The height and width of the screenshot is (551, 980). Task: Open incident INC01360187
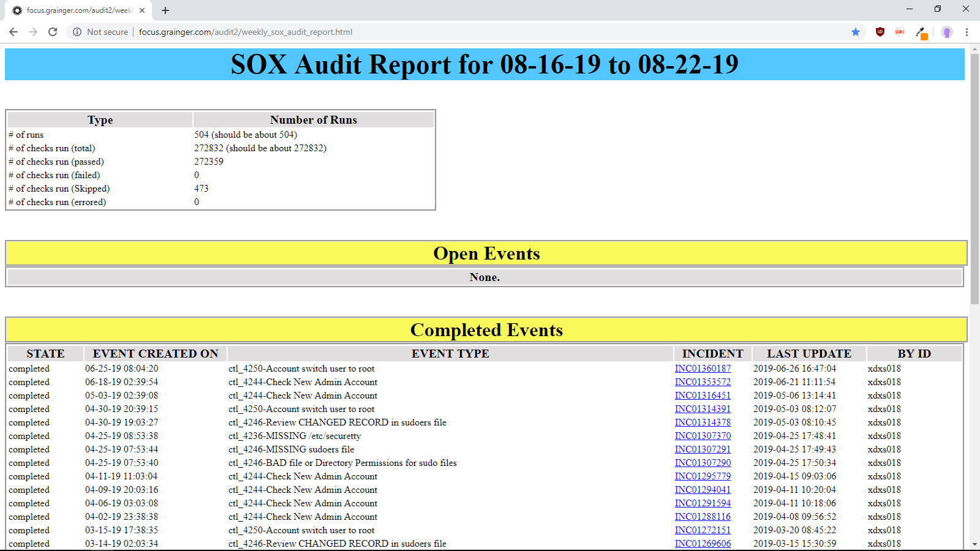pyautogui.click(x=703, y=369)
